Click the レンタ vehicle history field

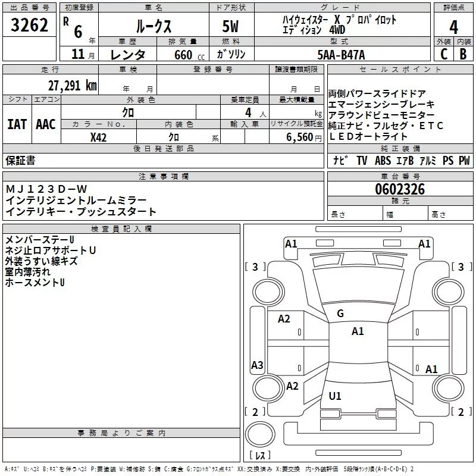[127, 55]
